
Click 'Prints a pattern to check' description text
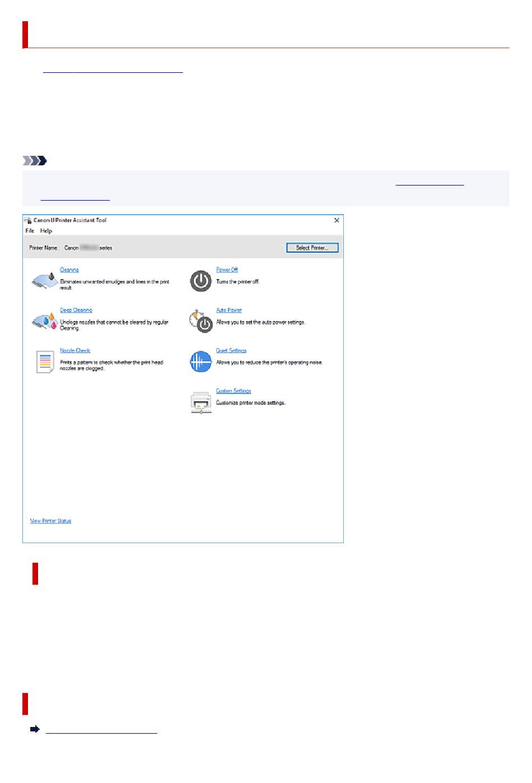(112, 365)
